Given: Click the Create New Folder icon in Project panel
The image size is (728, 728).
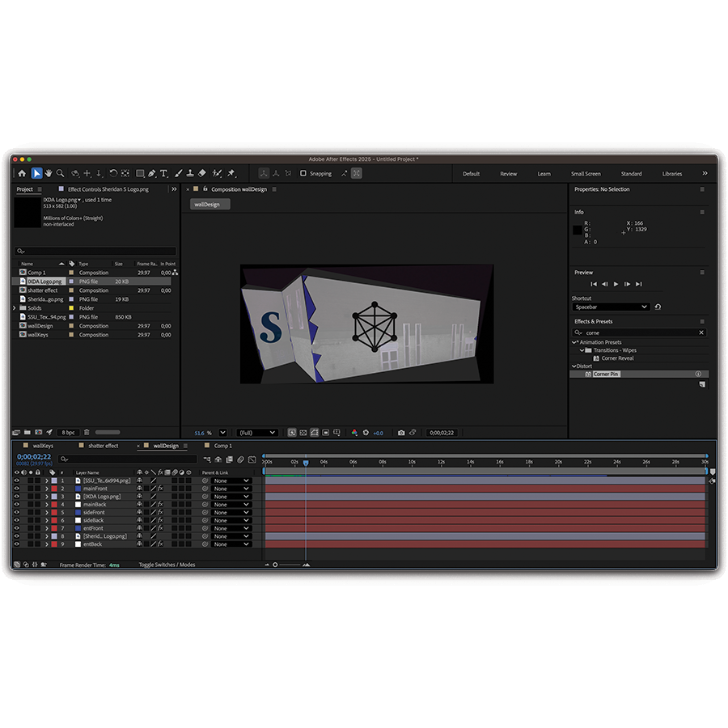Looking at the screenshot, I should coord(28,432).
